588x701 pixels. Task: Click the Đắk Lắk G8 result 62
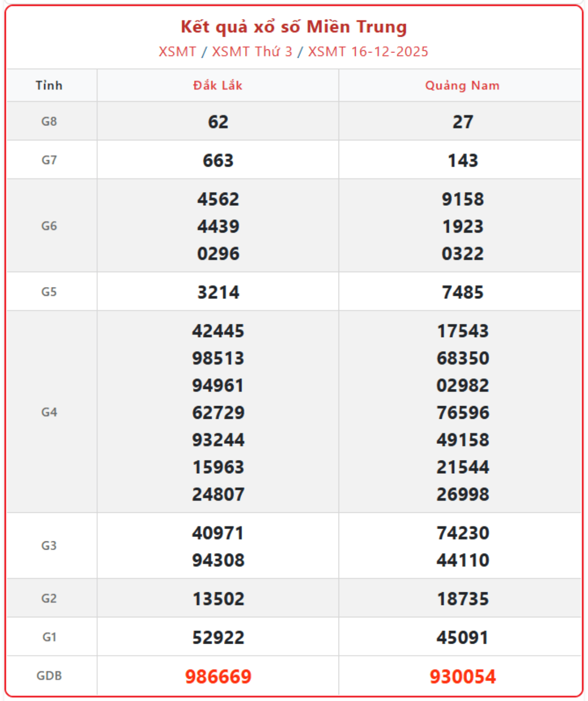[x=218, y=122]
